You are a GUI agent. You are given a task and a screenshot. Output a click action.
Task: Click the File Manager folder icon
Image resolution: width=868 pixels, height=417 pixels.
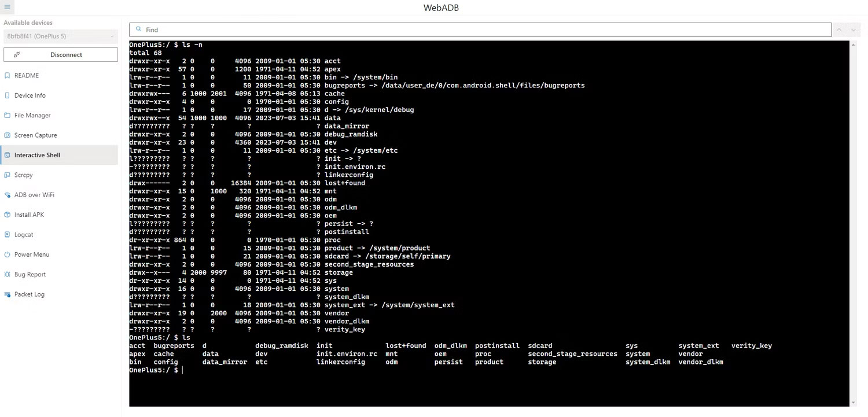coord(7,115)
